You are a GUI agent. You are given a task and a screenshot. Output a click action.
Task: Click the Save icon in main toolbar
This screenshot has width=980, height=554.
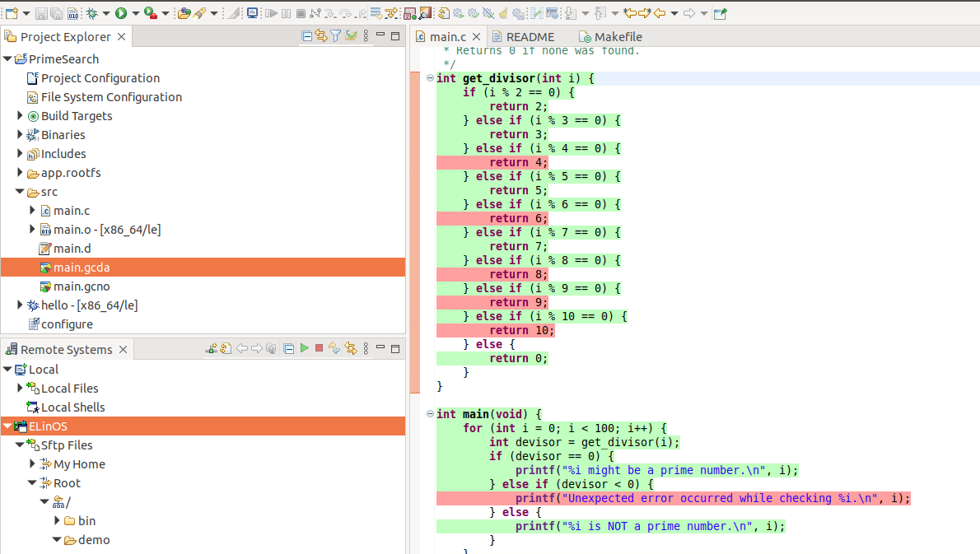pos(42,13)
